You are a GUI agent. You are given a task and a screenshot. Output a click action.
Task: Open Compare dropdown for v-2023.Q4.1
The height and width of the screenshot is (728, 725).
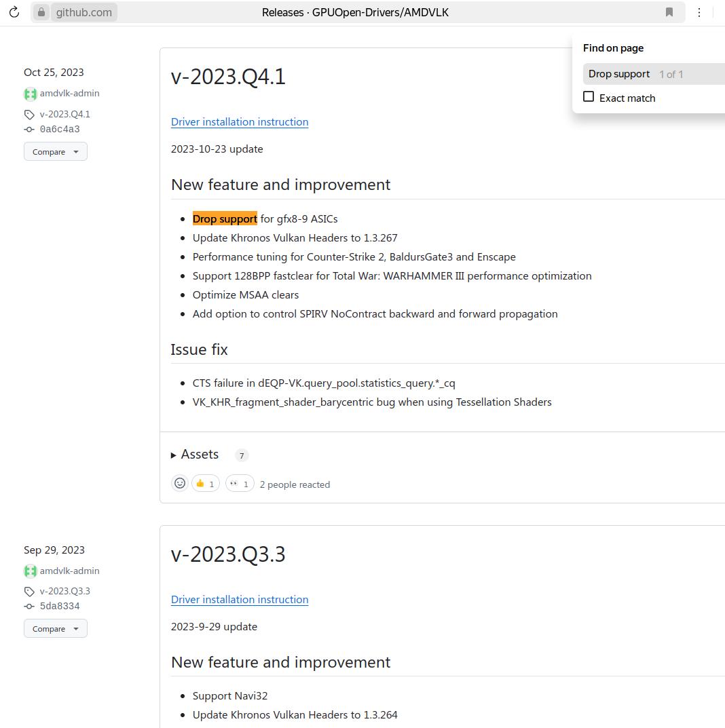pyautogui.click(x=56, y=152)
